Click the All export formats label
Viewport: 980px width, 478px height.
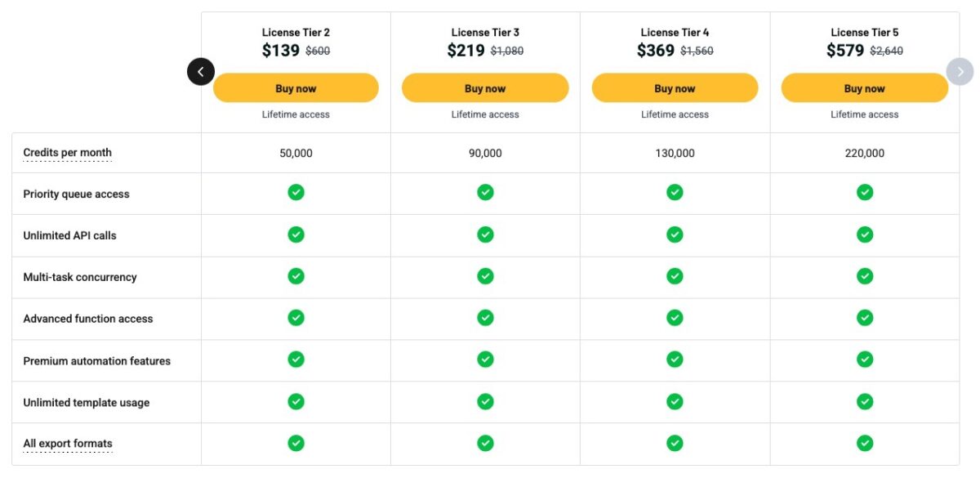click(x=68, y=444)
